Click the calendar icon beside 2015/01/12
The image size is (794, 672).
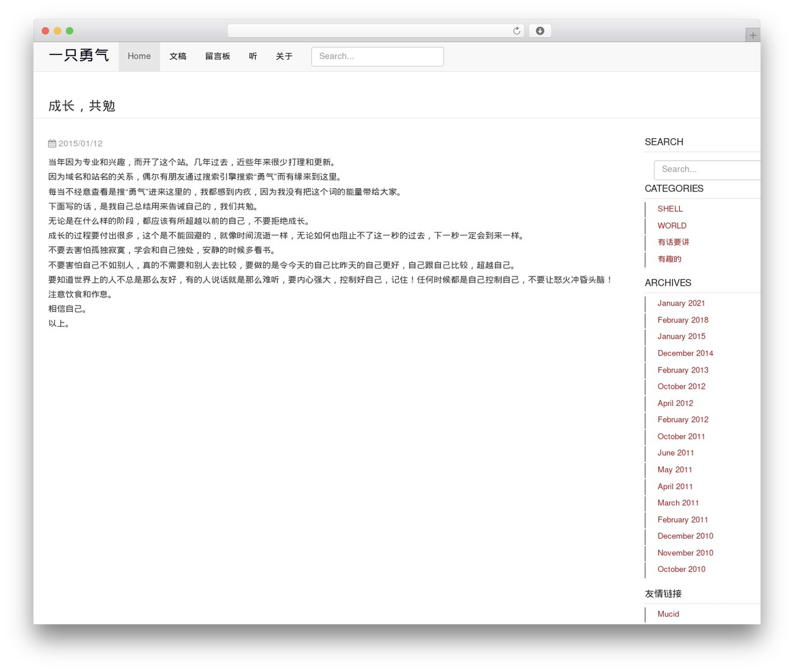52,144
